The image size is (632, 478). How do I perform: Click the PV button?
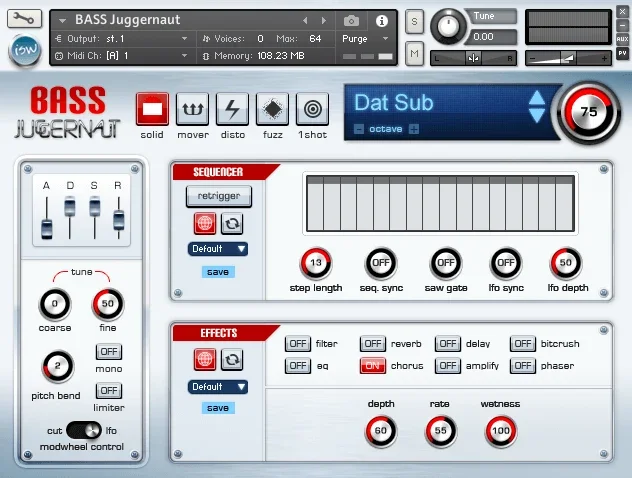coord(622,53)
